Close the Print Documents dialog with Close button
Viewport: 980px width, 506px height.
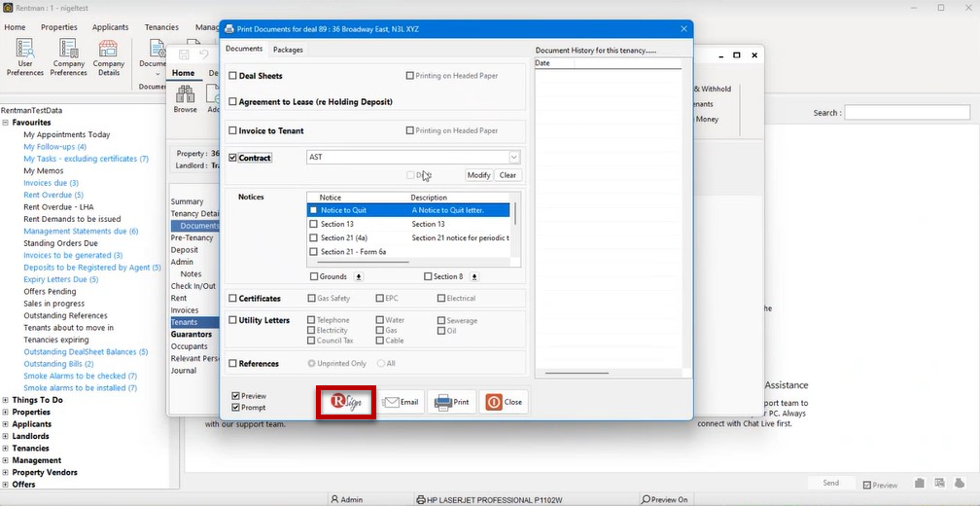point(504,402)
